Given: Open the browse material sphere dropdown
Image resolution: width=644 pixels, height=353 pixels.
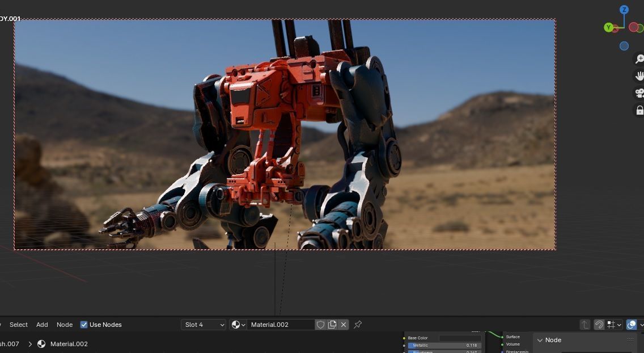Looking at the screenshot, I should [x=238, y=325].
